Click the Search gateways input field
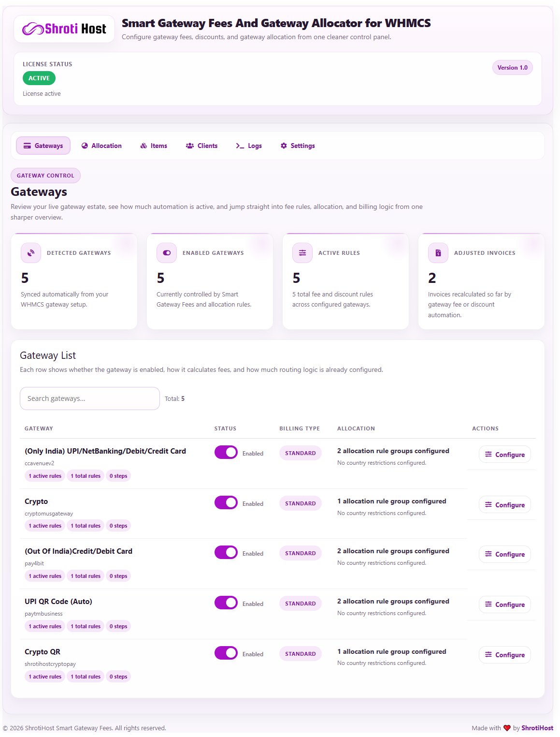 pos(89,398)
